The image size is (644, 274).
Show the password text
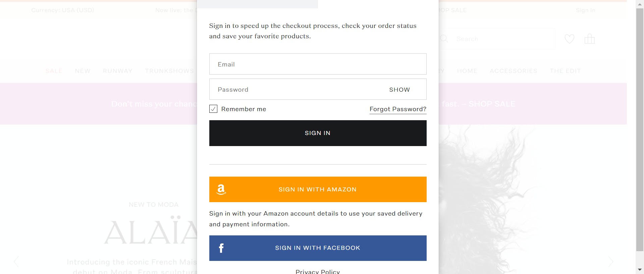(399, 90)
